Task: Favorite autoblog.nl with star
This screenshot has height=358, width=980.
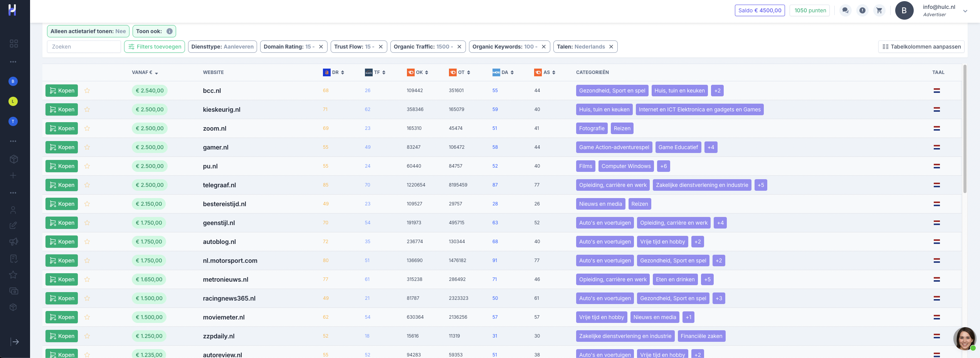Action: pyautogui.click(x=87, y=242)
